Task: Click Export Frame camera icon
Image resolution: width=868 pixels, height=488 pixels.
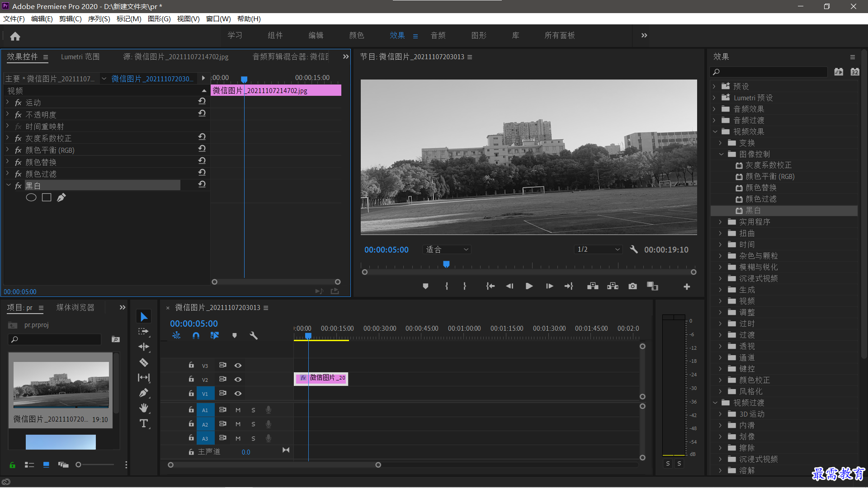Action: tap(632, 286)
